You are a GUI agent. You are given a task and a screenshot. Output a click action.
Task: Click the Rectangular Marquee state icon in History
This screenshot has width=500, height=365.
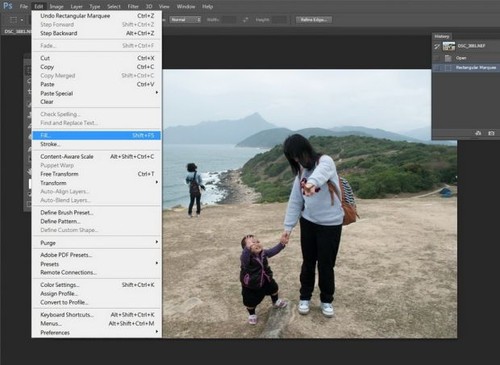click(448, 68)
